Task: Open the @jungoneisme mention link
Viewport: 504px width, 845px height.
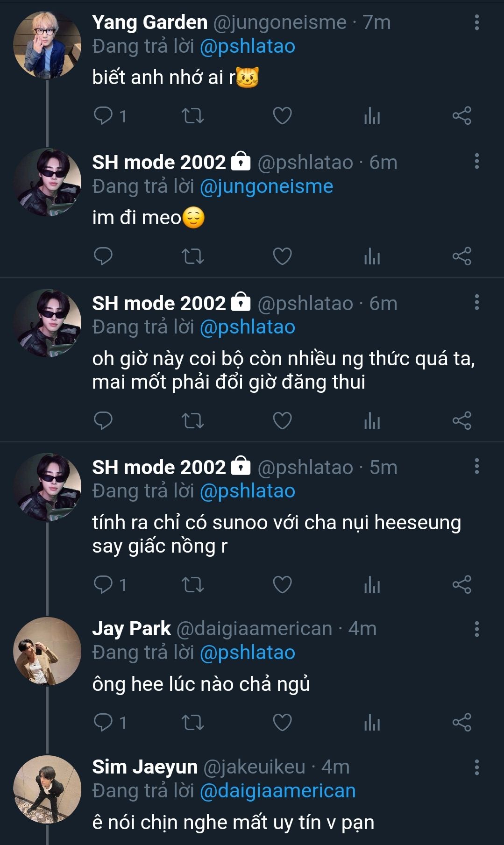Action: [x=266, y=186]
